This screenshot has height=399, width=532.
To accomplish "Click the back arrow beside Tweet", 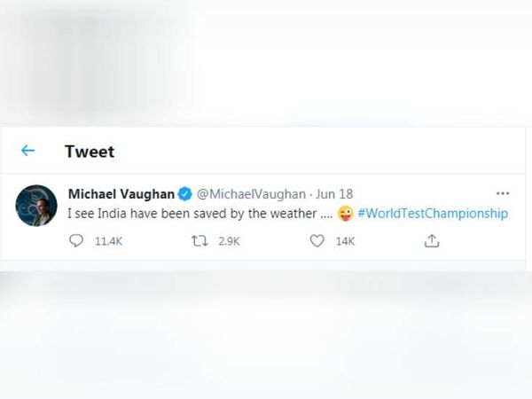I will 27,151.
